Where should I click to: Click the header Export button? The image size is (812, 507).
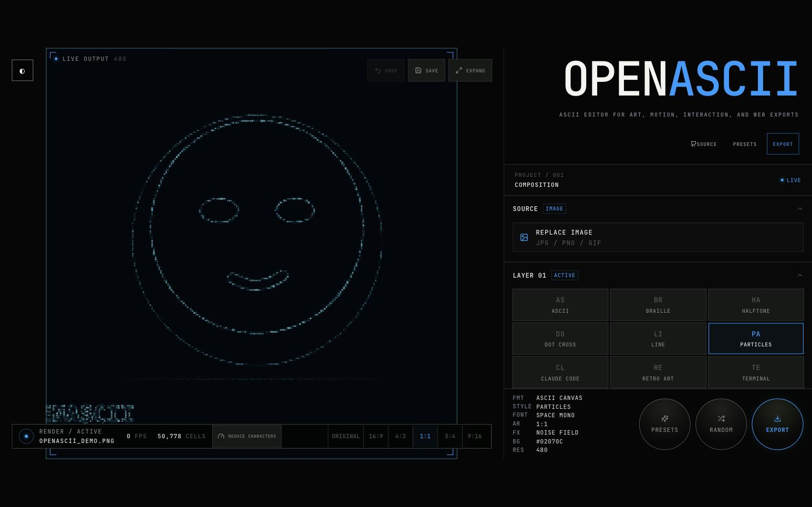pyautogui.click(x=783, y=144)
